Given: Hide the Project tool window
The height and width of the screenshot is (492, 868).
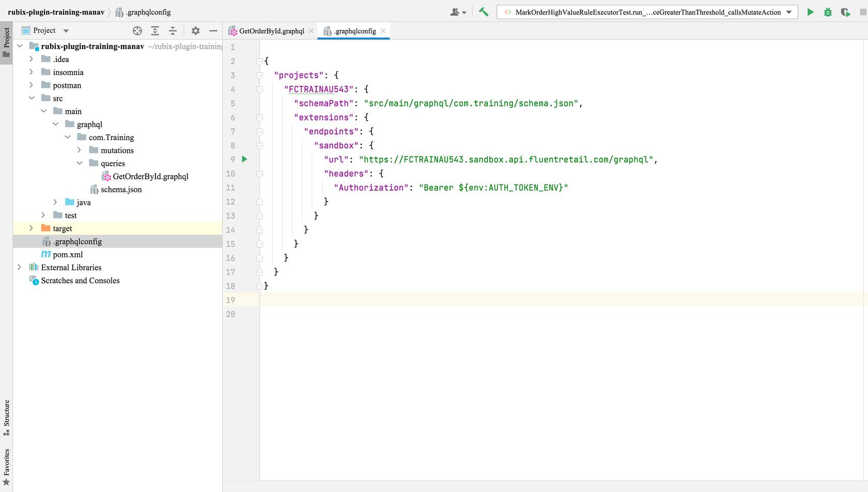Looking at the screenshot, I should pyautogui.click(x=213, y=30).
